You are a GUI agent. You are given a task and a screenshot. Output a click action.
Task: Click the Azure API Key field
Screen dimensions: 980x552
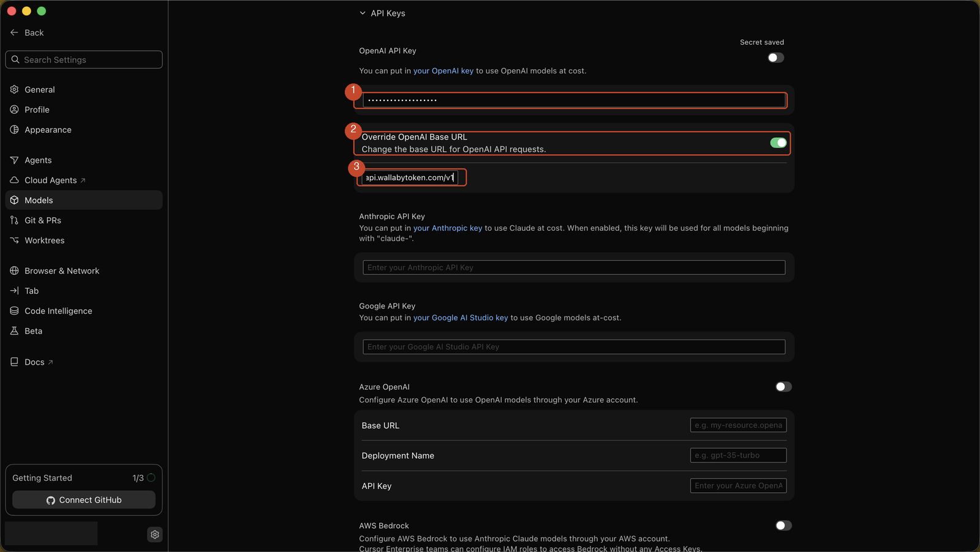tap(738, 486)
